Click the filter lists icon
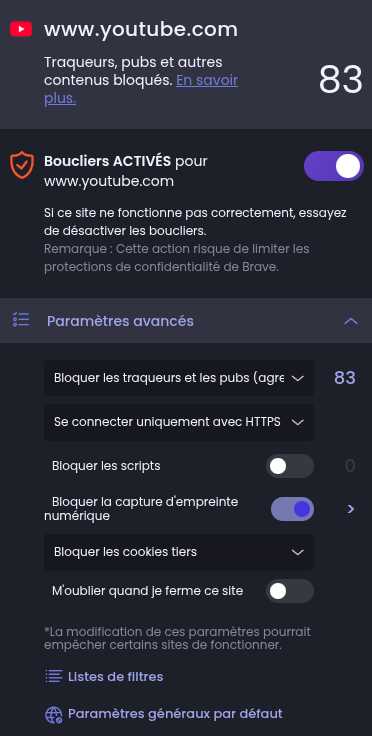Viewport: 372px width, 736px height. point(53,676)
